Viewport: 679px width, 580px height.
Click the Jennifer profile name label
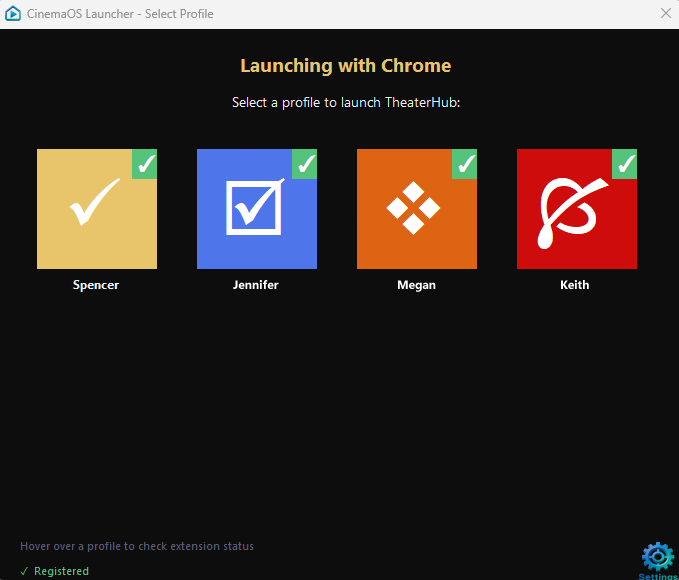tap(256, 285)
